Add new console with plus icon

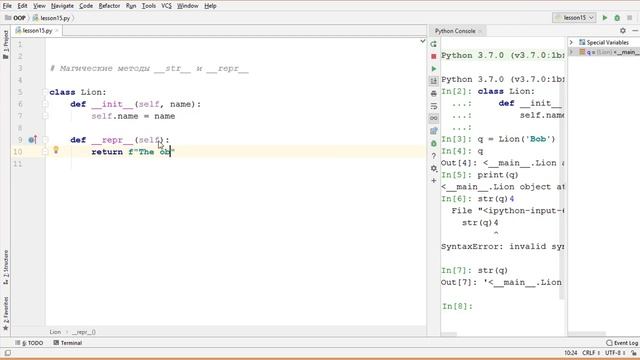click(x=433, y=180)
